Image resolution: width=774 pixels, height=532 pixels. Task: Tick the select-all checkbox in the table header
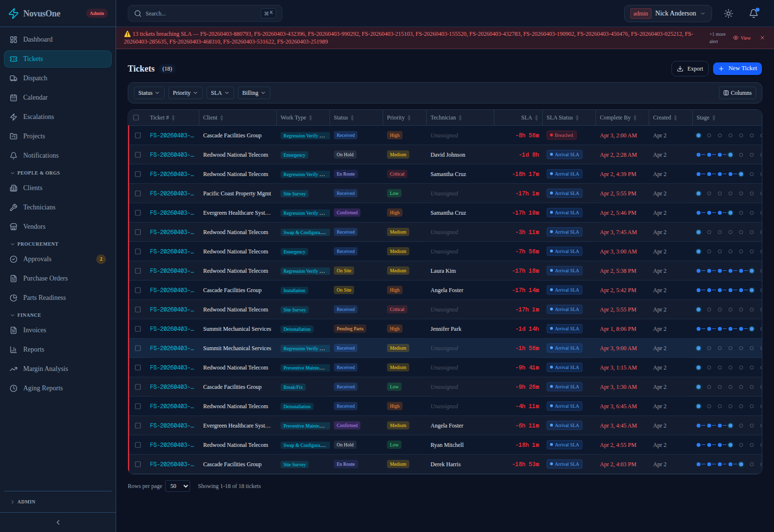136,118
